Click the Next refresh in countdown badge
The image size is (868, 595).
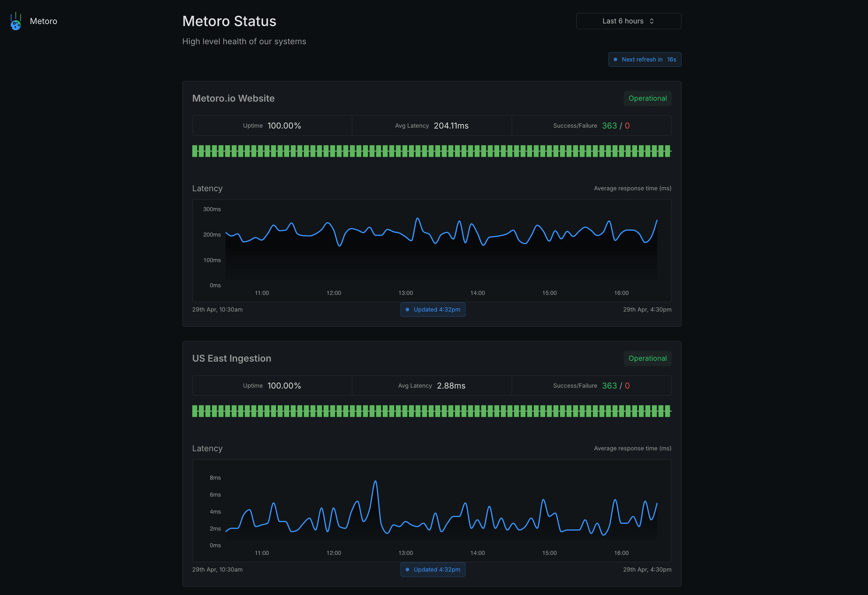point(645,59)
